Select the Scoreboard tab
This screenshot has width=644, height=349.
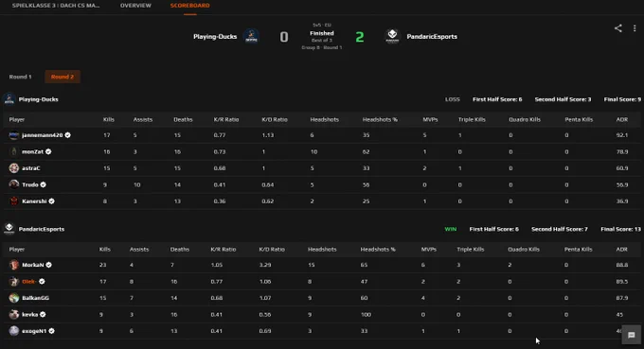coord(189,6)
